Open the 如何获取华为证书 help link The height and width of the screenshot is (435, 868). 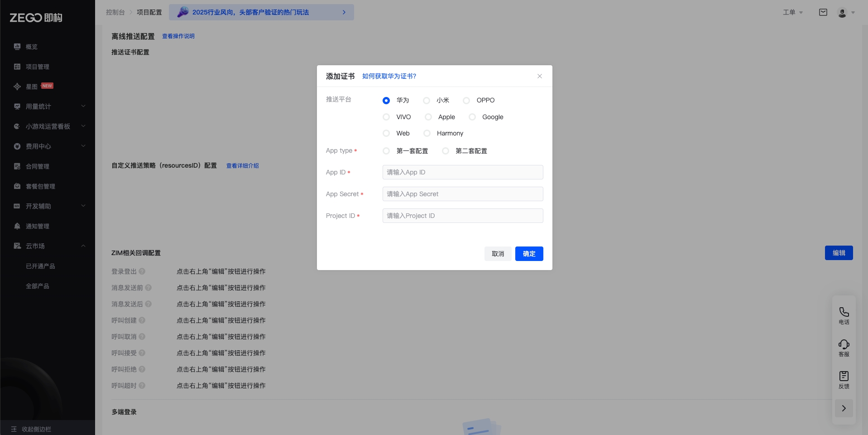click(x=389, y=76)
